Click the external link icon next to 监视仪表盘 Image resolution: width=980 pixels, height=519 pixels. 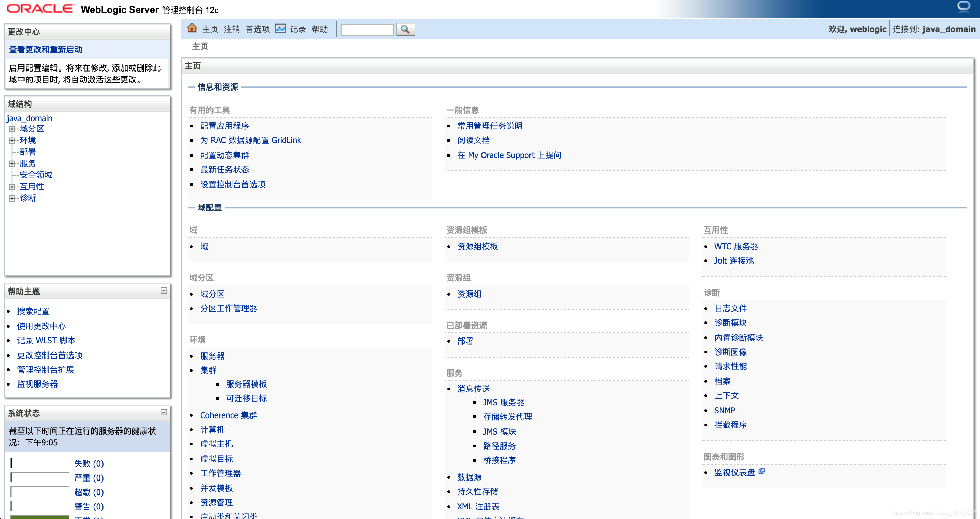762,471
